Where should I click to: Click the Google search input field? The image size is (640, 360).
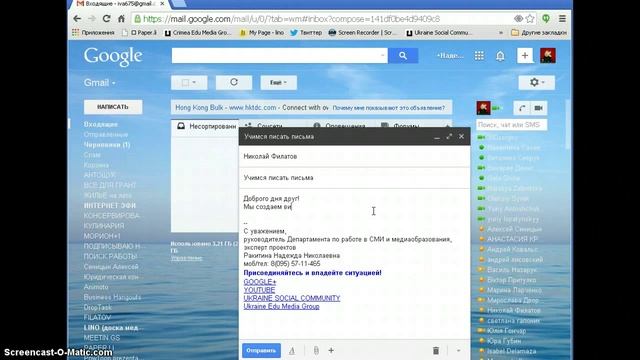click(276, 56)
